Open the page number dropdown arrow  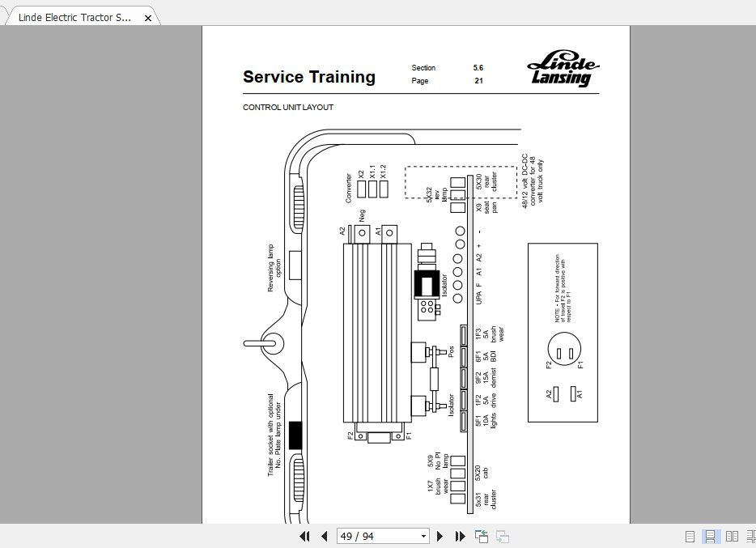[423, 536]
